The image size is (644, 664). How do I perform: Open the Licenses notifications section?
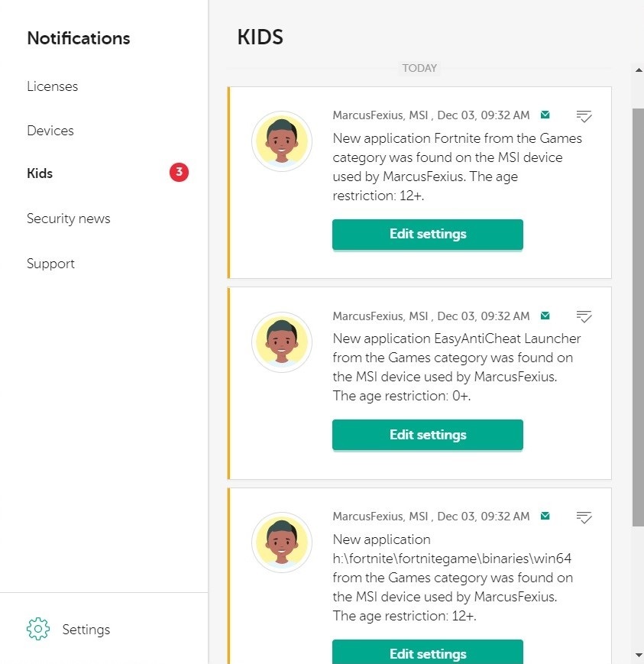click(52, 86)
